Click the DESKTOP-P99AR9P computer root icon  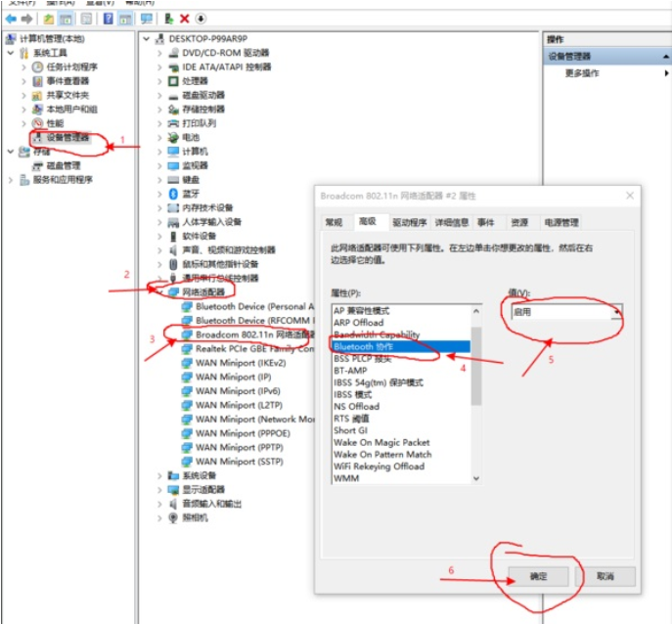click(x=159, y=38)
